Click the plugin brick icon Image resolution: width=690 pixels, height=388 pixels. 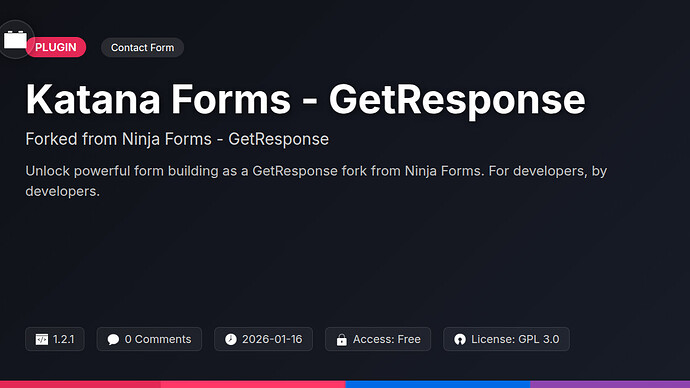point(15,40)
